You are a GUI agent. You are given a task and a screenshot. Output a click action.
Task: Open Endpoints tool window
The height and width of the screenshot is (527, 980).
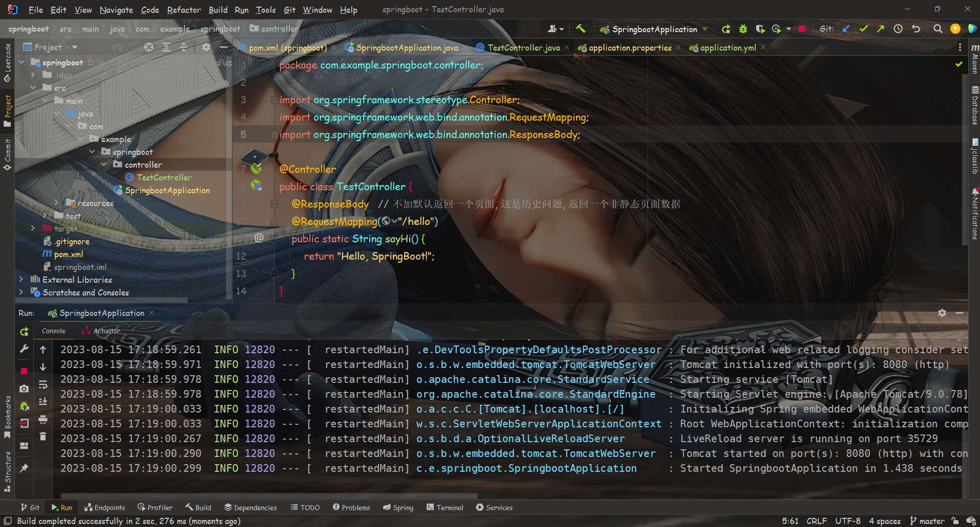[105, 507]
